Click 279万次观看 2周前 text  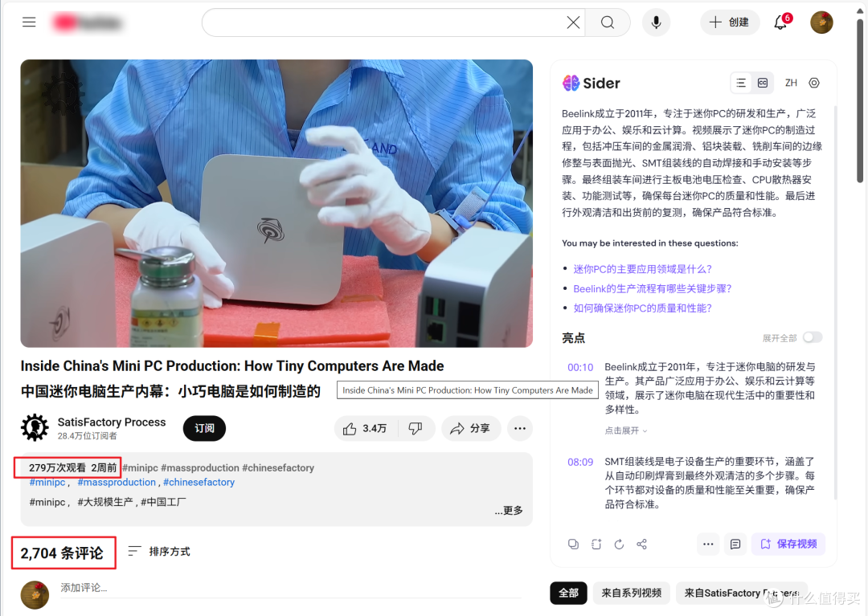pyautogui.click(x=72, y=467)
